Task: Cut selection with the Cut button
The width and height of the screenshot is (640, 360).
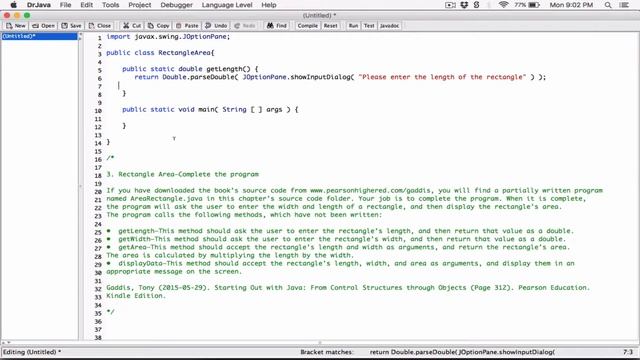Action: pyautogui.click(x=132, y=26)
